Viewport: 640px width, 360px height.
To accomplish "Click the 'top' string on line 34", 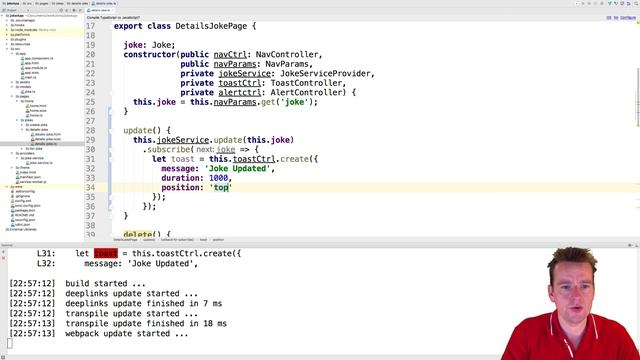I will (x=221, y=187).
